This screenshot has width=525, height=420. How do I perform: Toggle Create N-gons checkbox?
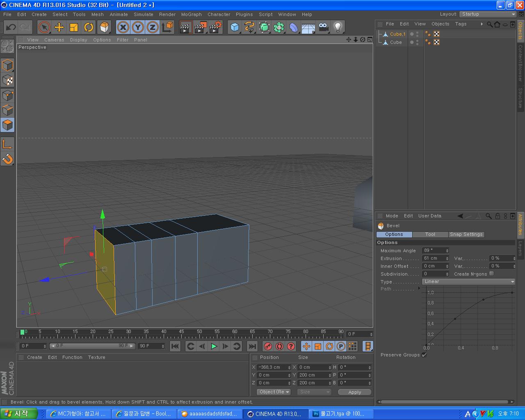[x=491, y=274]
